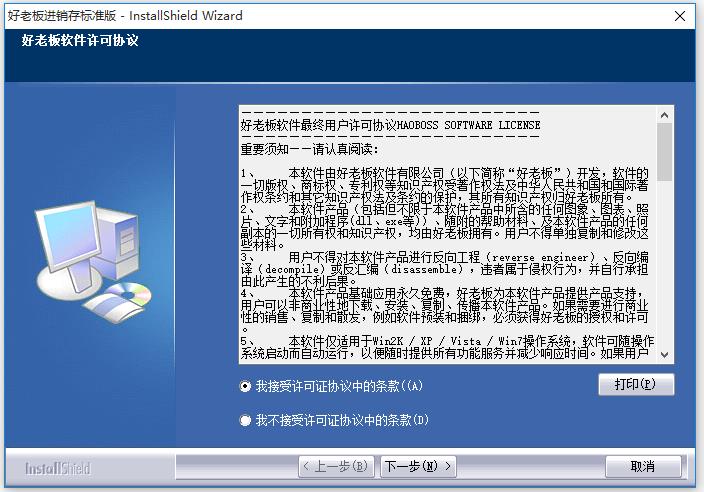This screenshot has height=492, width=704.
Task: Click the HAOBOSS SOFTWARE LICENSE title line
Action: coord(390,125)
